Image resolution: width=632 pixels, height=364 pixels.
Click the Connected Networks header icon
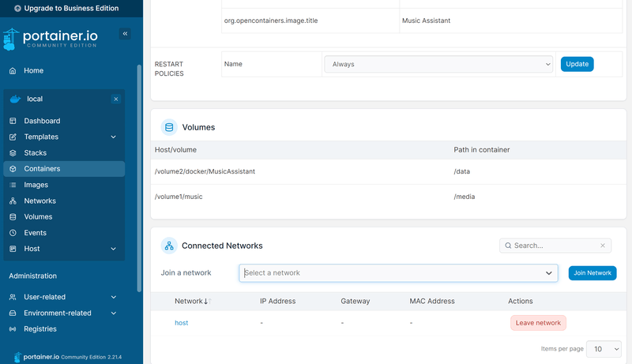click(x=169, y=246)
